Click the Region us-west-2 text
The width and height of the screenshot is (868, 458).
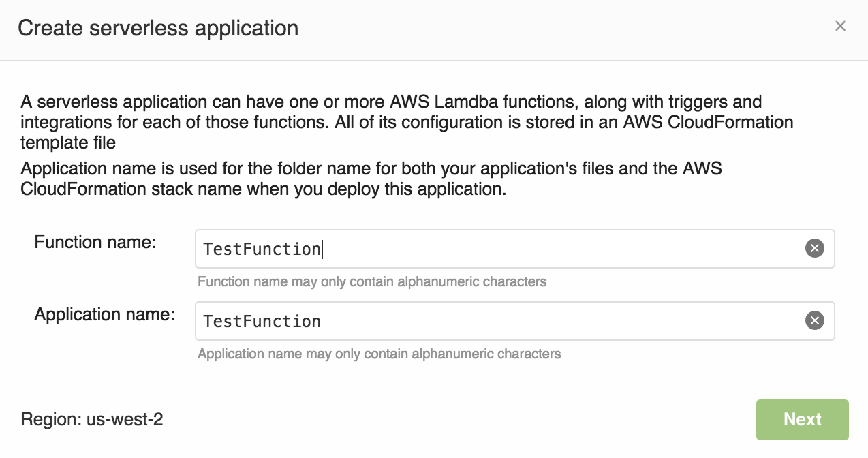click(93, 420)
